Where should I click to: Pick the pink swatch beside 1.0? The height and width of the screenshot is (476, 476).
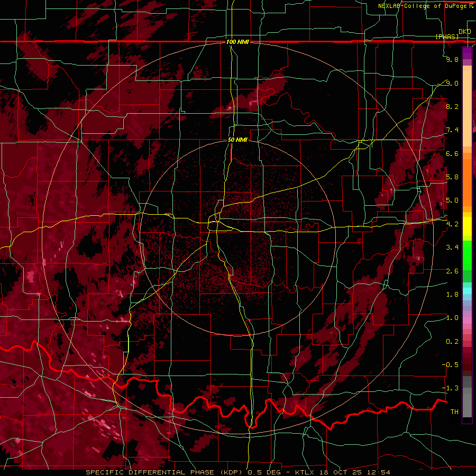pos(467,320)
